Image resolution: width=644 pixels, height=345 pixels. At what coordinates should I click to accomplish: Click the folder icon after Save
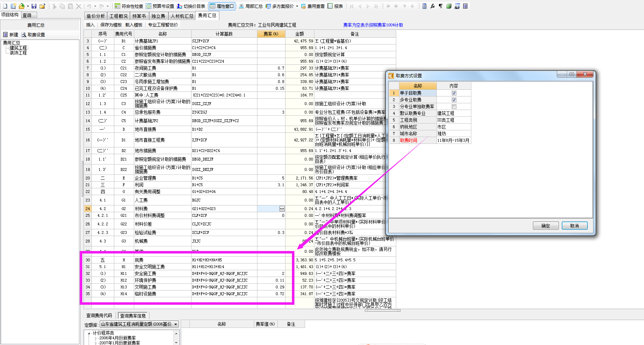(42, 6)
